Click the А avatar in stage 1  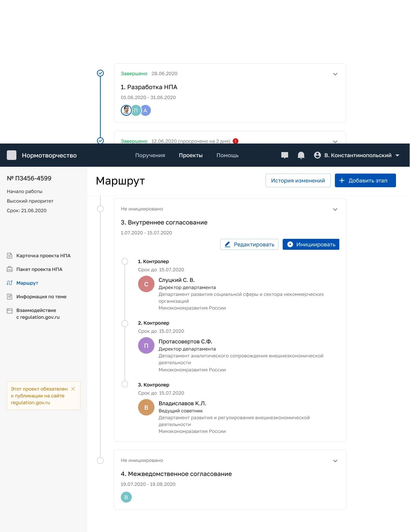[146, 110]
